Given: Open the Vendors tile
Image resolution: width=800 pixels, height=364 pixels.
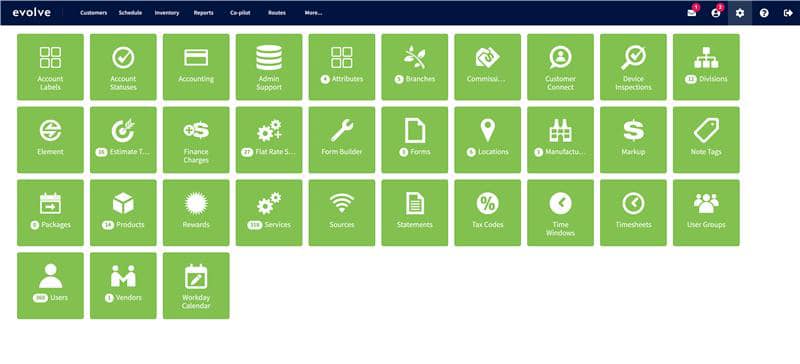Looking at the screenshot, I should [123, 285].
